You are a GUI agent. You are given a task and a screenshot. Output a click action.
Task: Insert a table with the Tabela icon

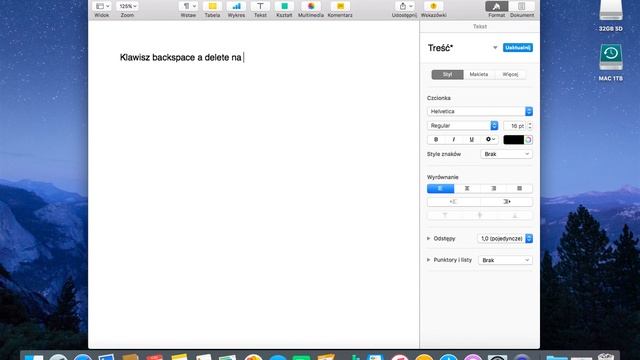212,6
